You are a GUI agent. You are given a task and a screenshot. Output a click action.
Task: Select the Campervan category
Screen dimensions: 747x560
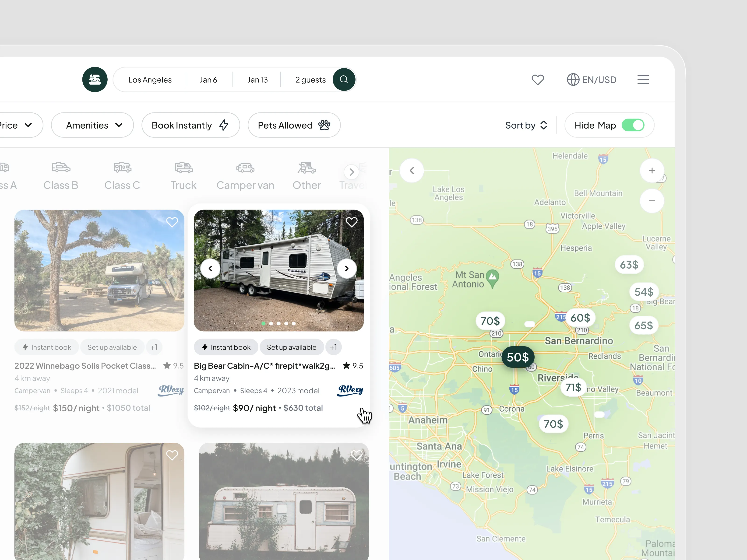tap(245, 176)
